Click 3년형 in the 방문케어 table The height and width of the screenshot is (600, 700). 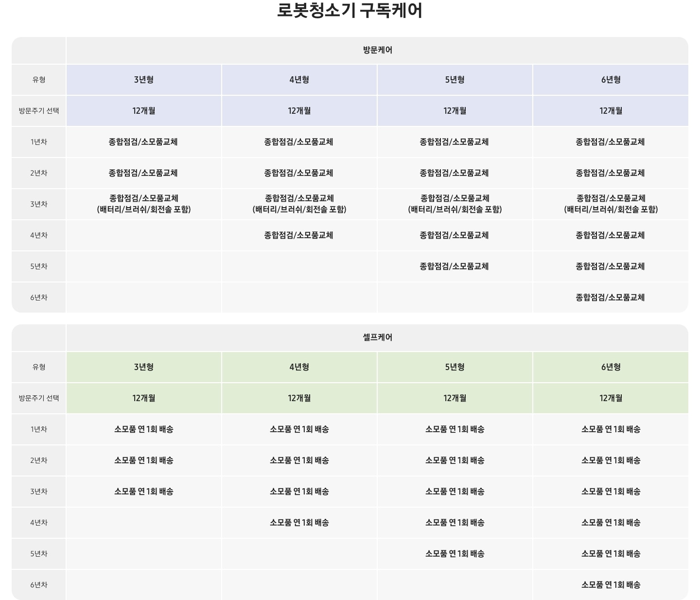(144, 80)
